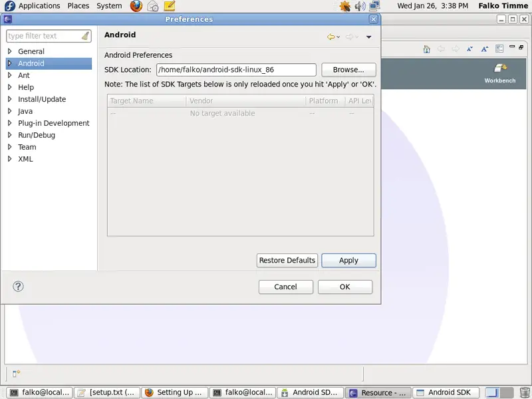Switch to the setup.txt taskbar window

click(107, 392)
